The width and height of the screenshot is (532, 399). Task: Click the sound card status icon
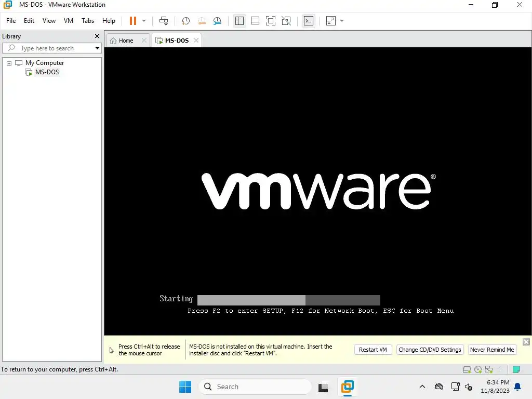point(500,369)
